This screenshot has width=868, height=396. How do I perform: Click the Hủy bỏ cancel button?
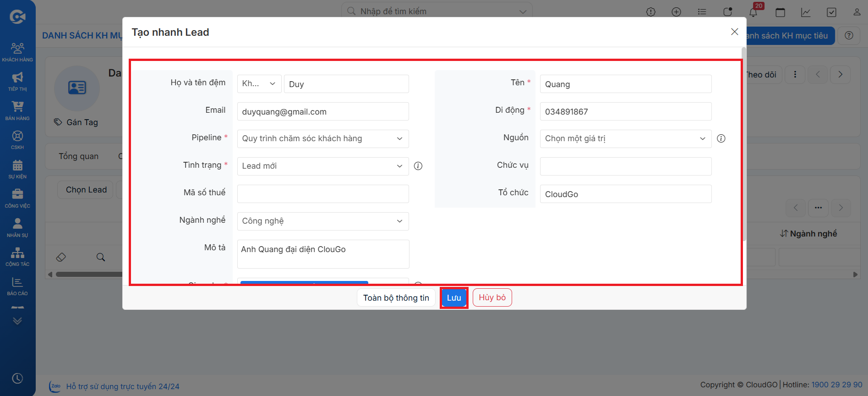point(492,297)
